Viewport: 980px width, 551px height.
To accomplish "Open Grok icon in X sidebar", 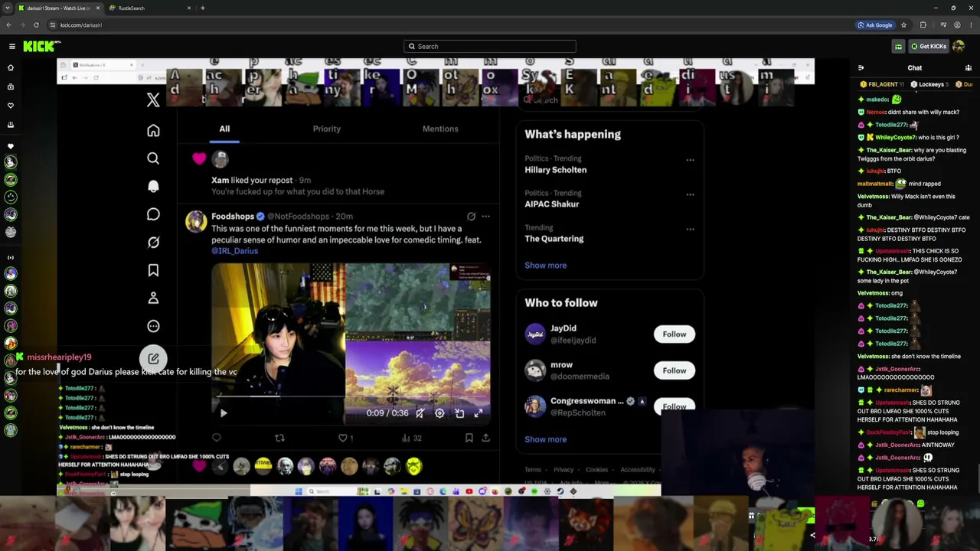I will click(x=153, y=242).
